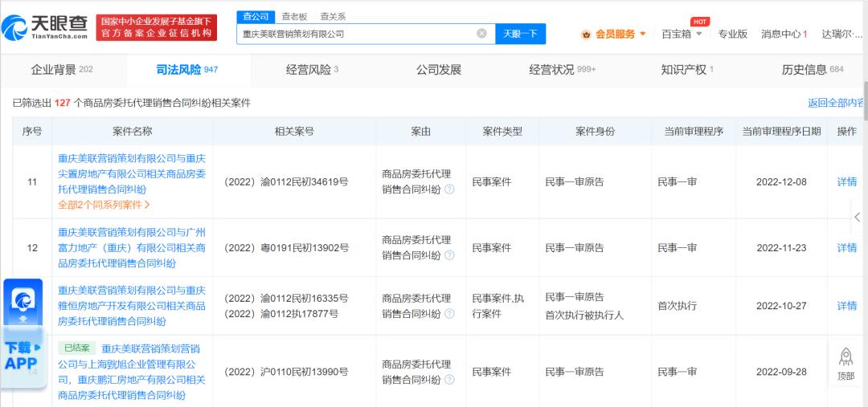Click the 会员服务 crown icon

click(586, 35)
